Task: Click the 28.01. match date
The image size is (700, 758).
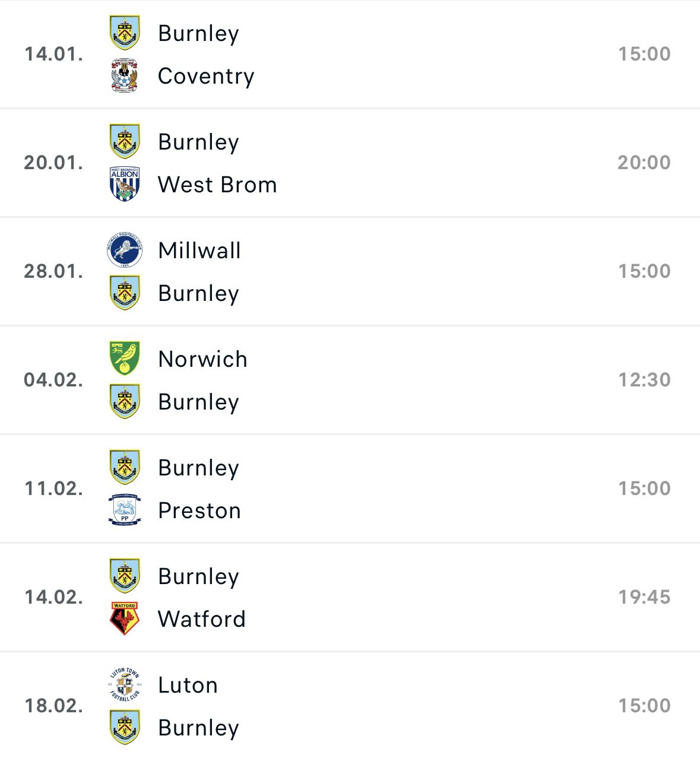Action: pos(53,271)
